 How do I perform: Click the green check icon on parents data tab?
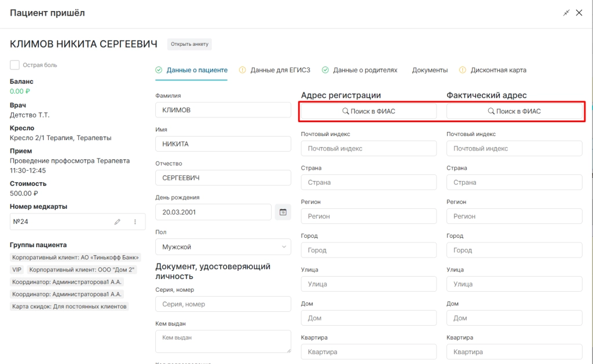click(x=325, y=70)
